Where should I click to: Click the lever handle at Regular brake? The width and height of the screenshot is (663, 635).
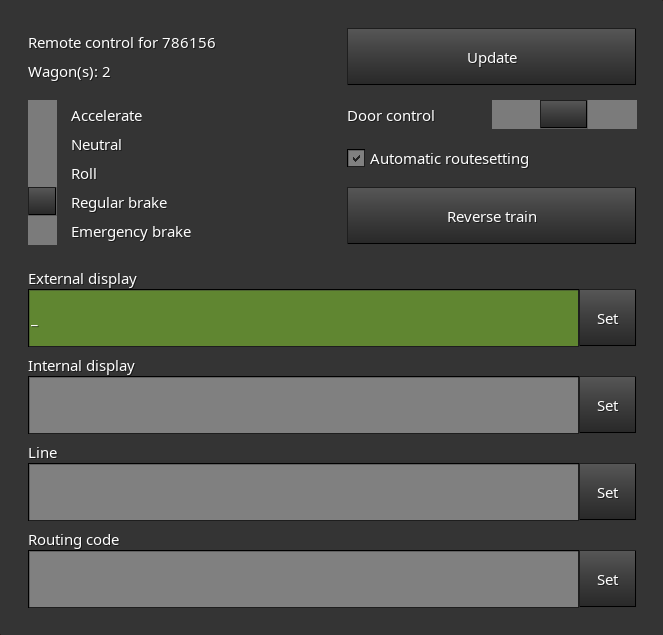click(x=42, y=202)
